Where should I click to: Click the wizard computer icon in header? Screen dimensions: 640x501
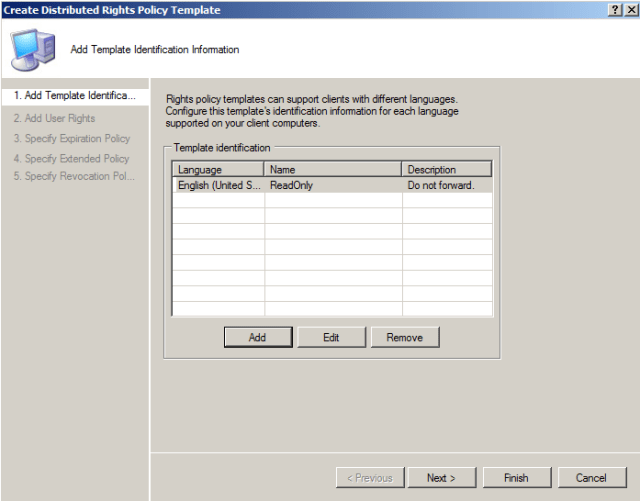[33, 49]
